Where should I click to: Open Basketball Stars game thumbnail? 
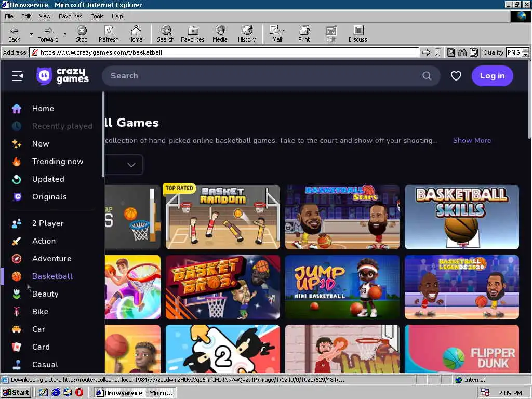click(x=342, y=217)
